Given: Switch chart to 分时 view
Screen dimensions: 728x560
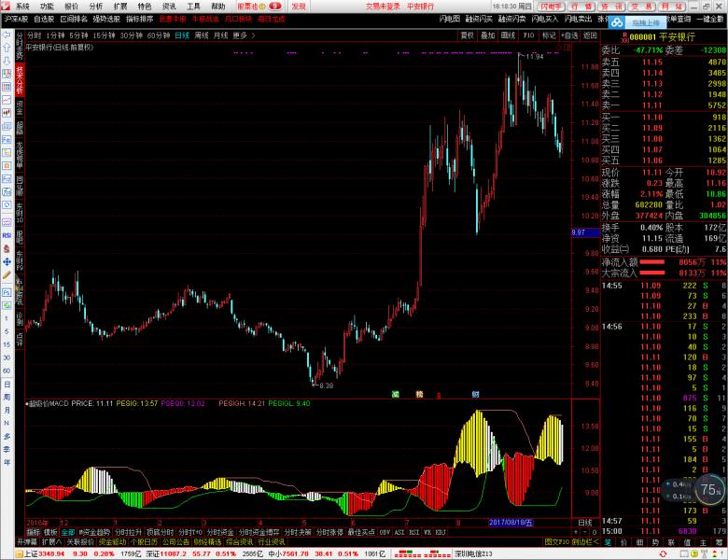Looking at the screenshot, I should [x=35, y=35].
